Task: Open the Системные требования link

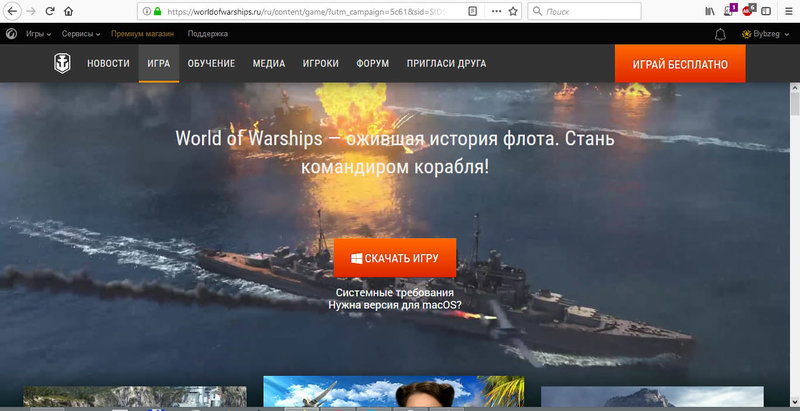Action: pos(395,293)
